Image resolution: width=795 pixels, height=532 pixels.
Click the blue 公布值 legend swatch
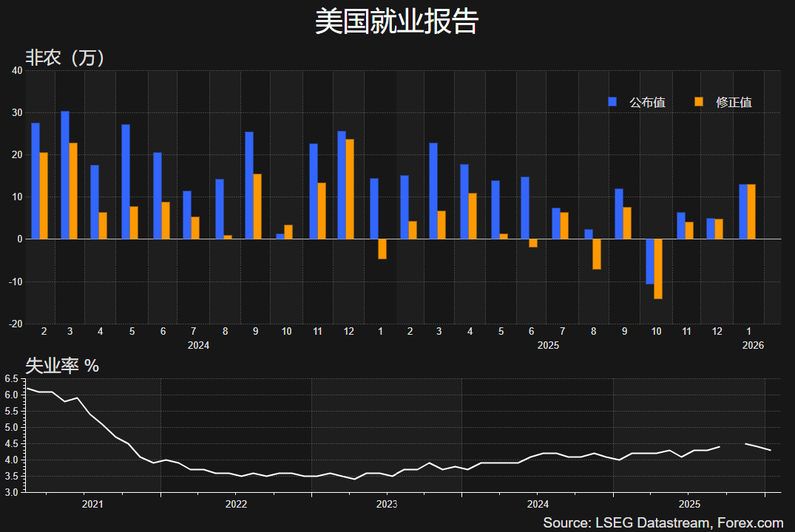[x=612, y=102]
